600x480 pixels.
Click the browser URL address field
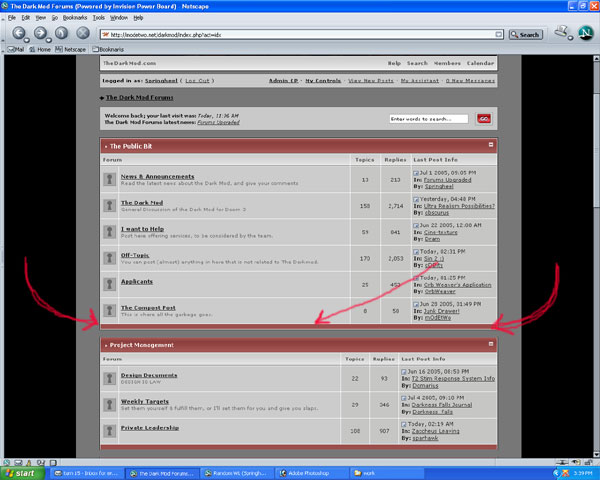tap(300, 34)
